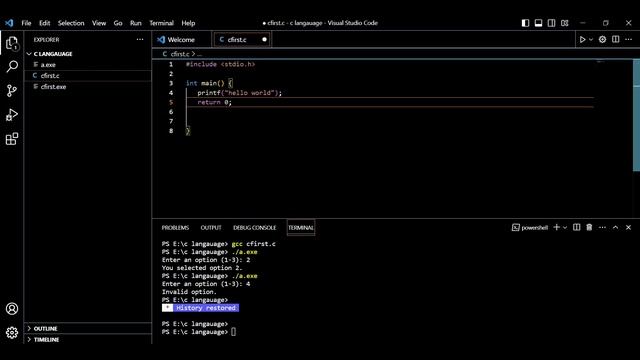The height and width of the screenshot is (360, 640).
Task: Open the Extensions view icon
Action: (x=12, y=139)
